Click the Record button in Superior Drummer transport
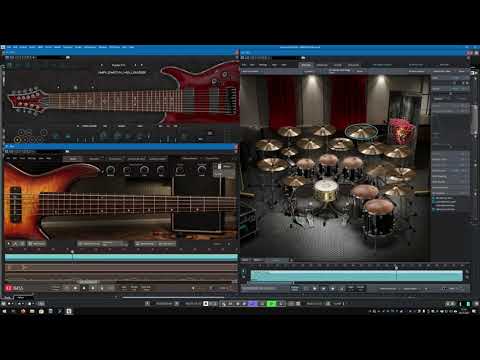The height and width of the screenshot is (360, 480). click(x=332, y=288)
